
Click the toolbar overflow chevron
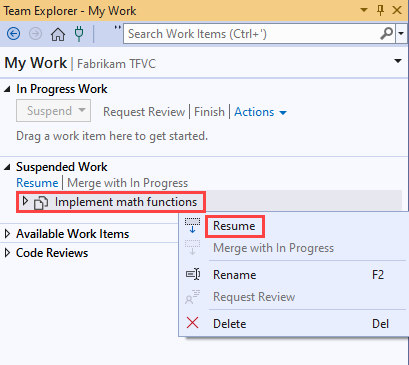pos(117,28)
